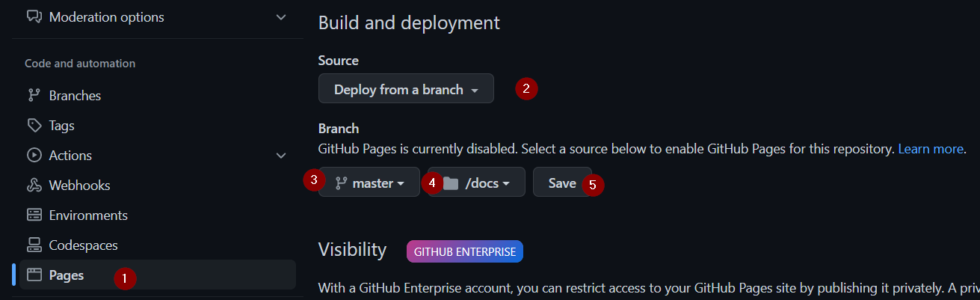This screenshot has height=300, width=980.
Task: Expand the Actions submenu chevron
Action: click(x=281, y=156)
